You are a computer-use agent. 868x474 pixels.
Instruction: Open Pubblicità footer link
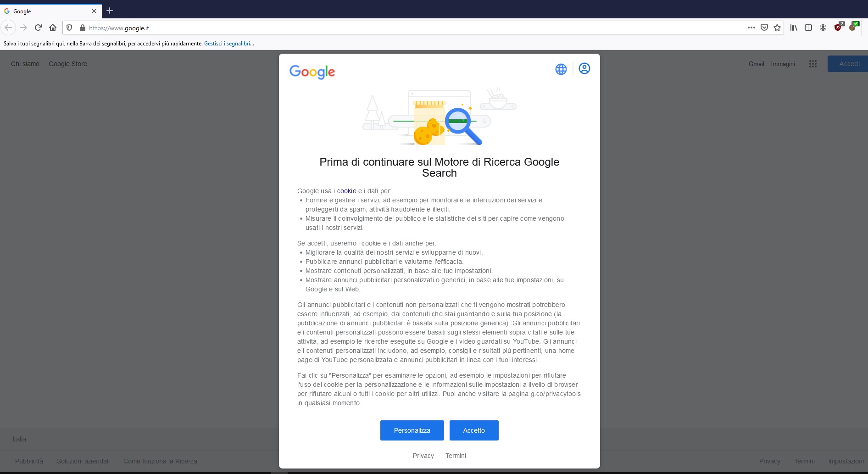tap(29, 461)
